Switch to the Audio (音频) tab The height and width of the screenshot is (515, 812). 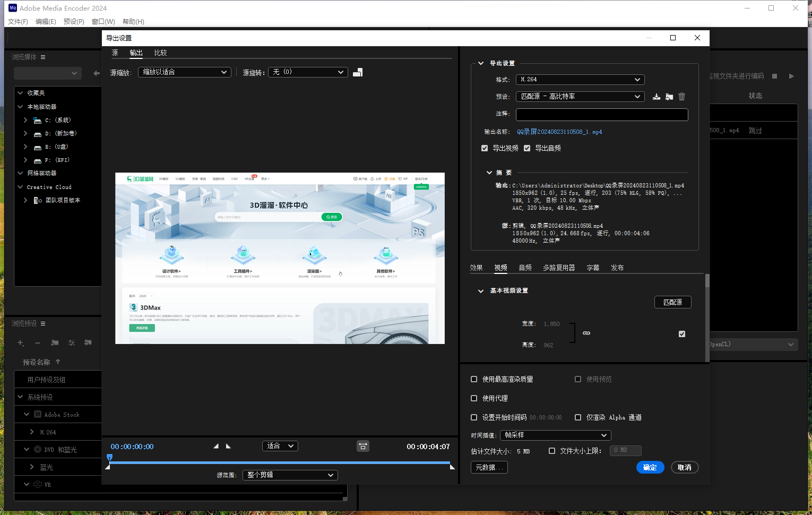[x=525, y=268]
